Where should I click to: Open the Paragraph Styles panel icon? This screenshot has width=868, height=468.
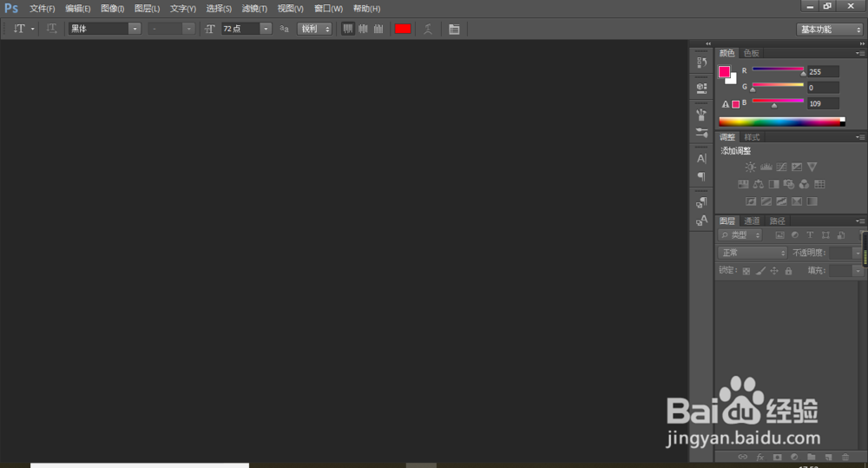click(x=701, y=202)
